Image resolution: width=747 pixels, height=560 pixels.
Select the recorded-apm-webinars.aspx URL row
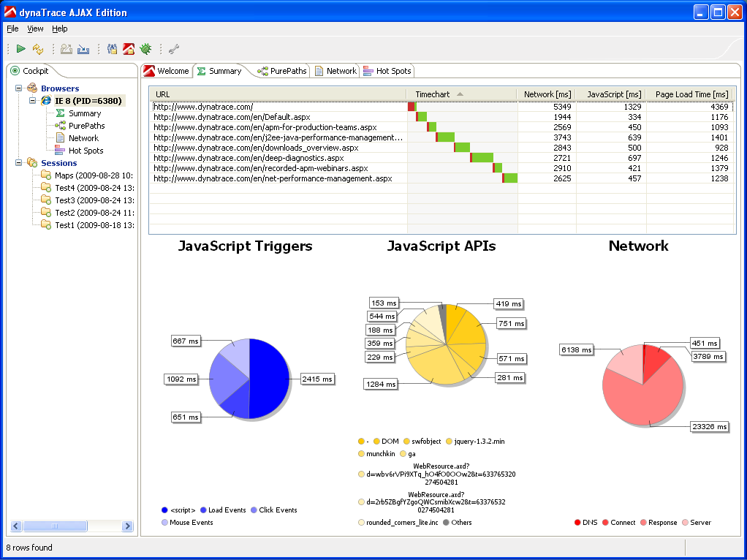[x=442, y=168]
